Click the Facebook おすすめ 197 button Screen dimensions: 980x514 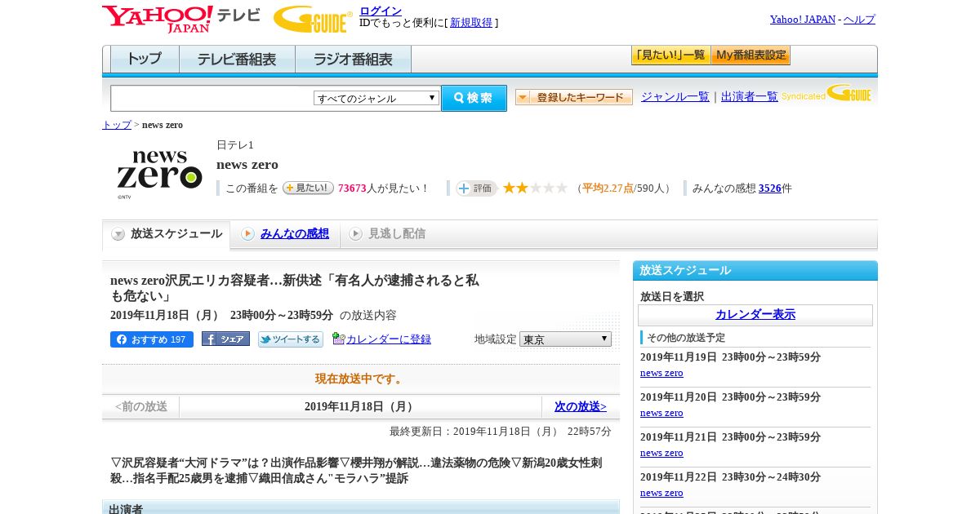152,339
